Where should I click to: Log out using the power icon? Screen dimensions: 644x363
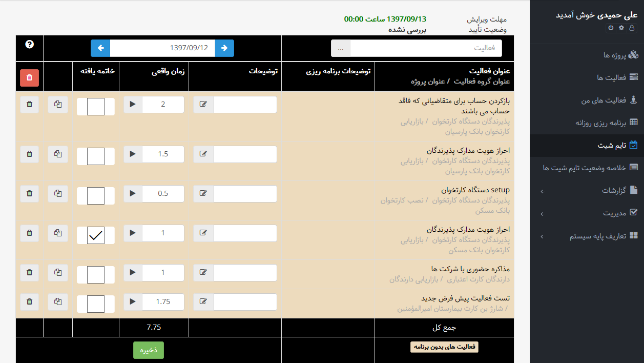pyautogui.click(x=610, y=28)
